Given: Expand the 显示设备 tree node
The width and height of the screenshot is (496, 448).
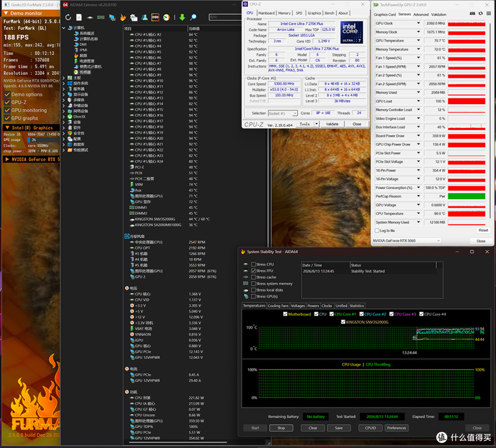Looking at the screenshot, I should [x=63, y=95].
